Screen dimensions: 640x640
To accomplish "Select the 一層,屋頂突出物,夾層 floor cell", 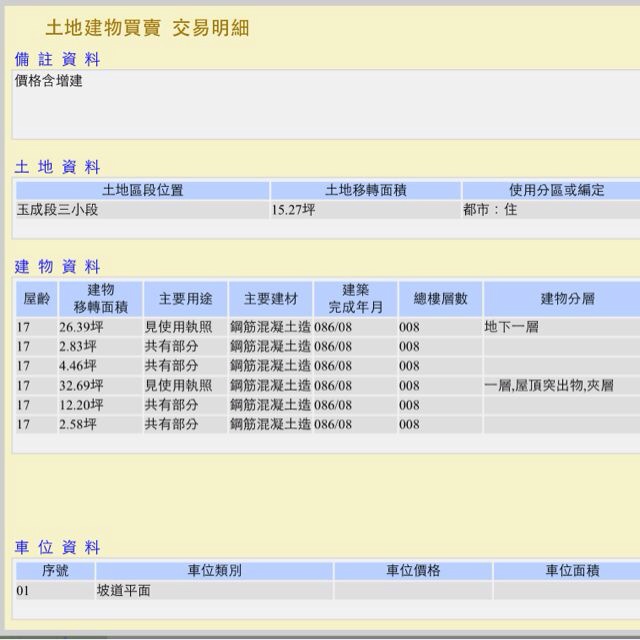I will (562, 385).
